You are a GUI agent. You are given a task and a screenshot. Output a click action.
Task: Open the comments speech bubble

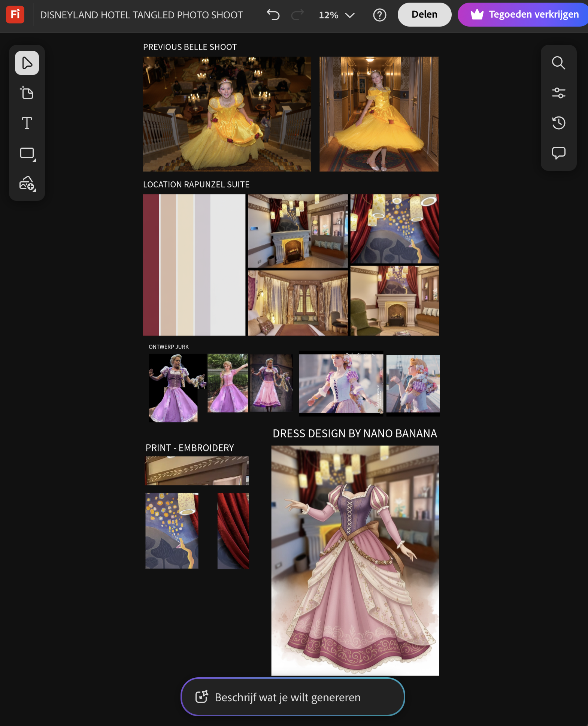coord(558,153)
